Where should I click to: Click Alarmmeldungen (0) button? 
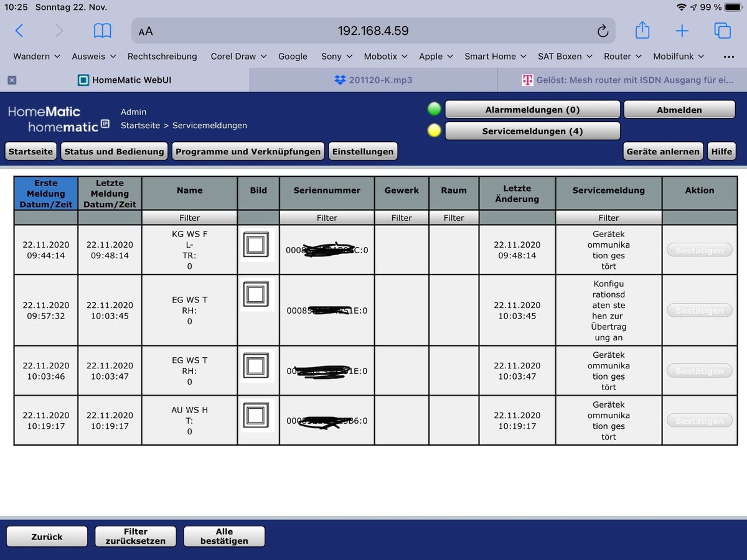click(532, 110)
